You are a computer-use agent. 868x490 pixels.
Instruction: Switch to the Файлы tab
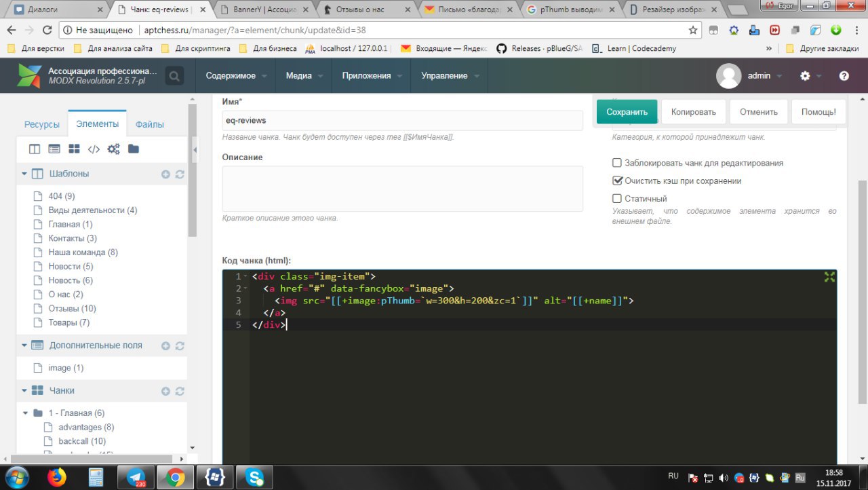point(149,125)
